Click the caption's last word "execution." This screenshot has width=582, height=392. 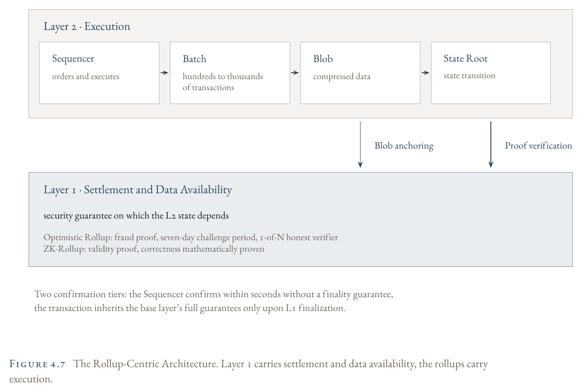(x=31, y=380)
